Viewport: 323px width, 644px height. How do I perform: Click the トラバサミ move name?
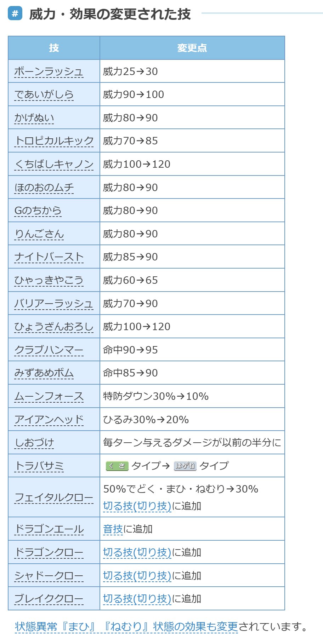(39, 466)
